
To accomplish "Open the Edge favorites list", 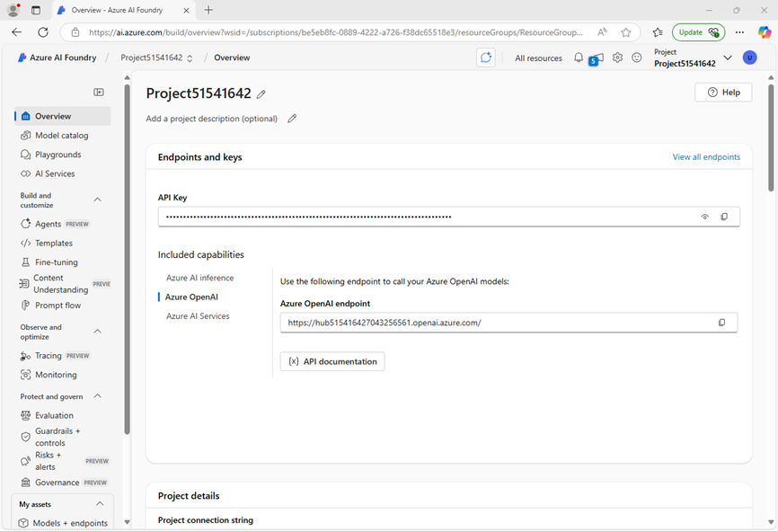I will point(658,32).
